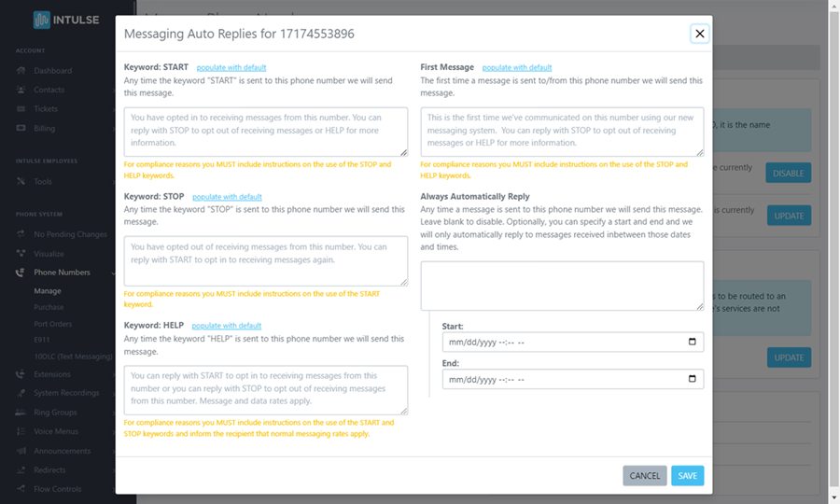Populate STOP keyword with default text

(x=227, y=197)
